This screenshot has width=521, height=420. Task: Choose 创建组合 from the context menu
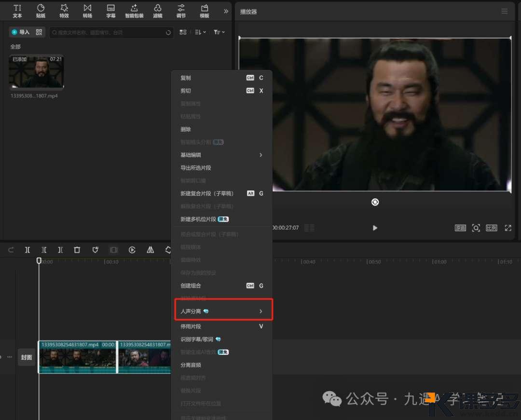tap(222, 285)
